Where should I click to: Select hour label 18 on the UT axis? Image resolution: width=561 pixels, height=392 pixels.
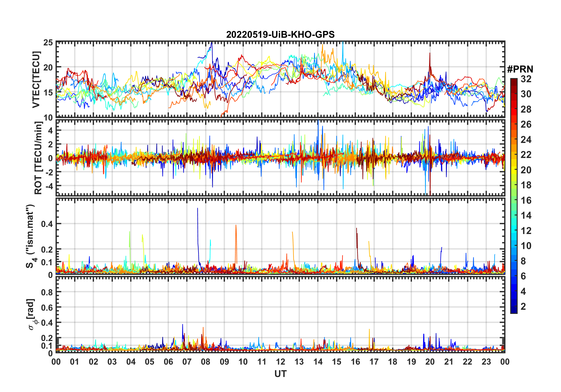(x=393, y=362)
